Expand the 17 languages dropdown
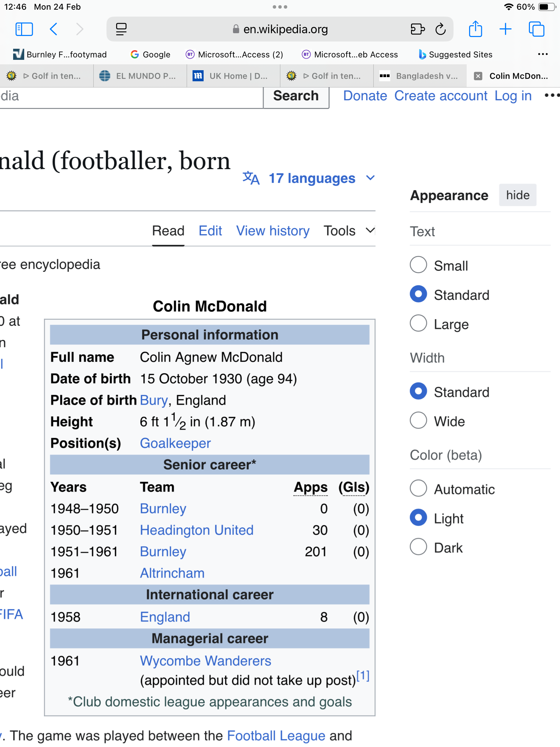Image resolution: width=560 pixels, height=747 pixels. point(311,178)
